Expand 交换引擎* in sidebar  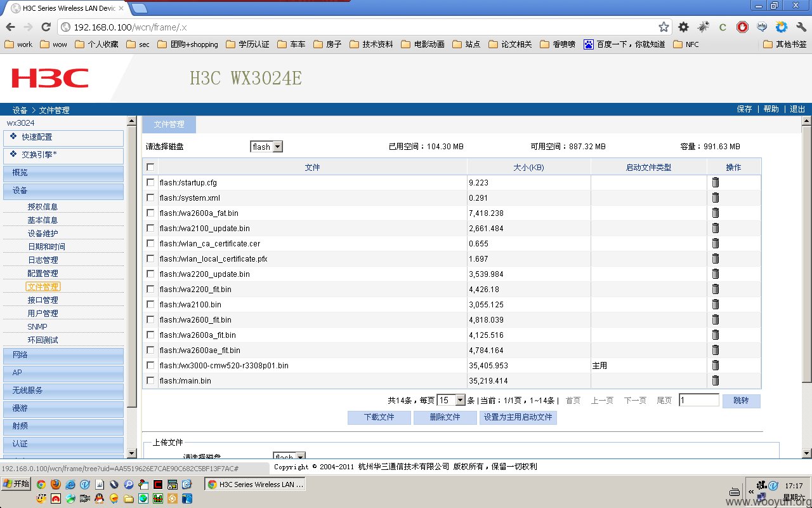pyautogui.click(x=63, y=155)
